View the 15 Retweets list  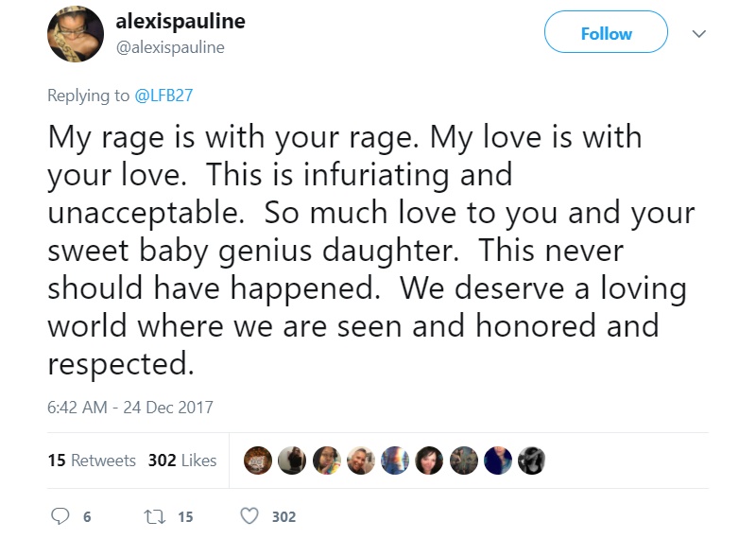[x=92, y=461]
